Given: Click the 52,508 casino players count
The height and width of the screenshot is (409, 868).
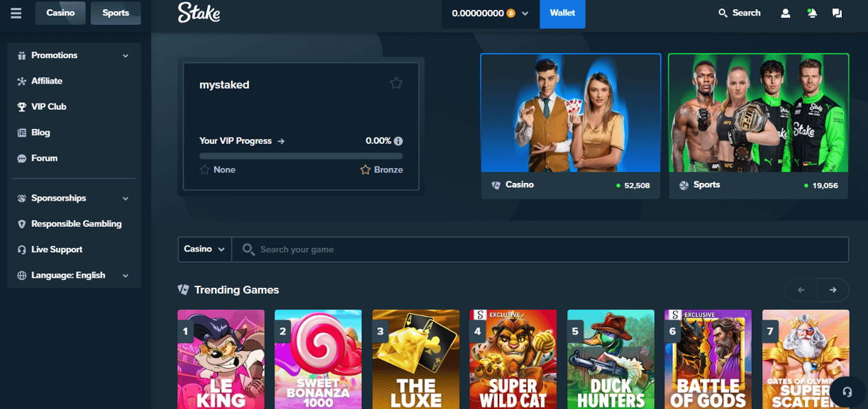Looking at the screenshot, I should coord(637,186).
